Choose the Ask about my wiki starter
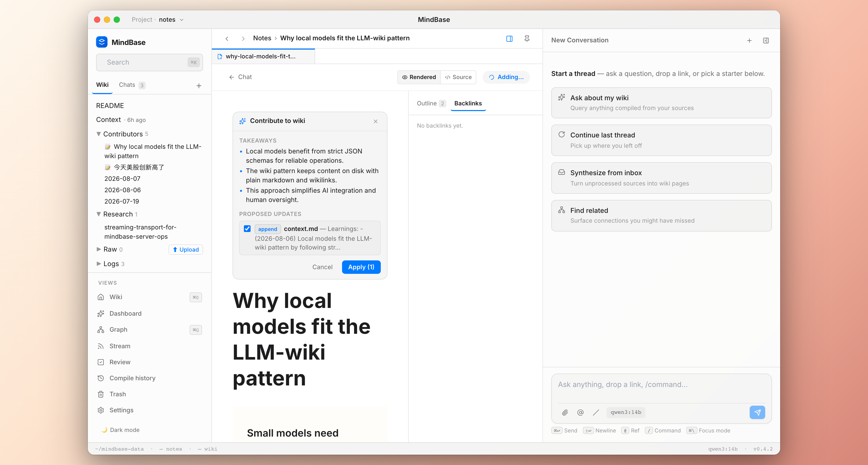The width and height of the screenshot is (868, 465). tap(661, 103)
